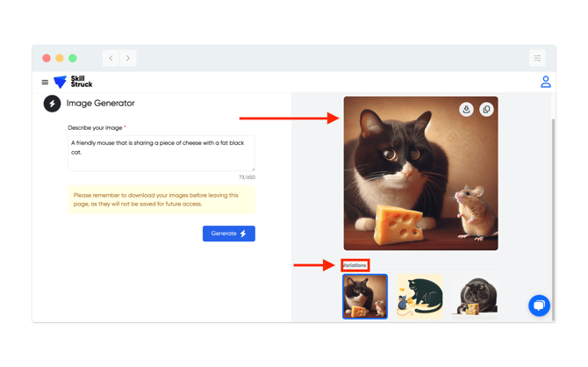This screenshot has height=367, width=588.
Task: Copy the generated image
Action: pos(486,110)
